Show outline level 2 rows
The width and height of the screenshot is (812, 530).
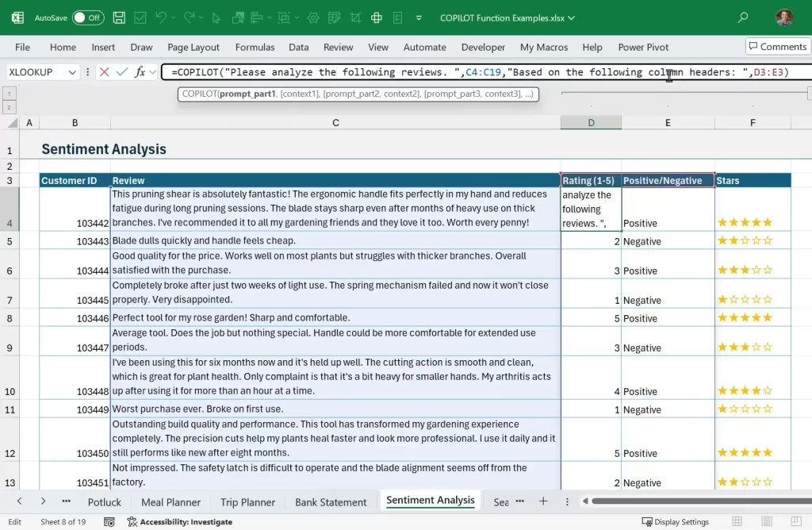pyautogui.click(x=9, y=107)
